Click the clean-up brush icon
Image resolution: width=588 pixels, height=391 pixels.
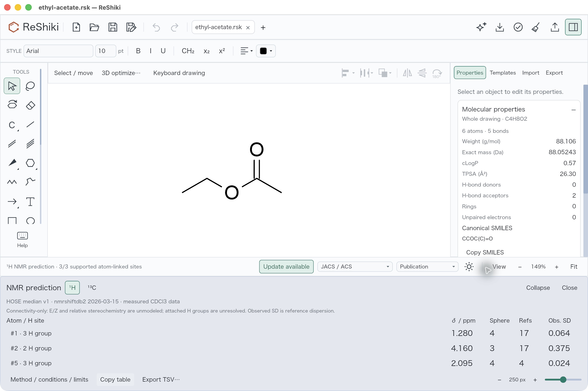[536, 27]
